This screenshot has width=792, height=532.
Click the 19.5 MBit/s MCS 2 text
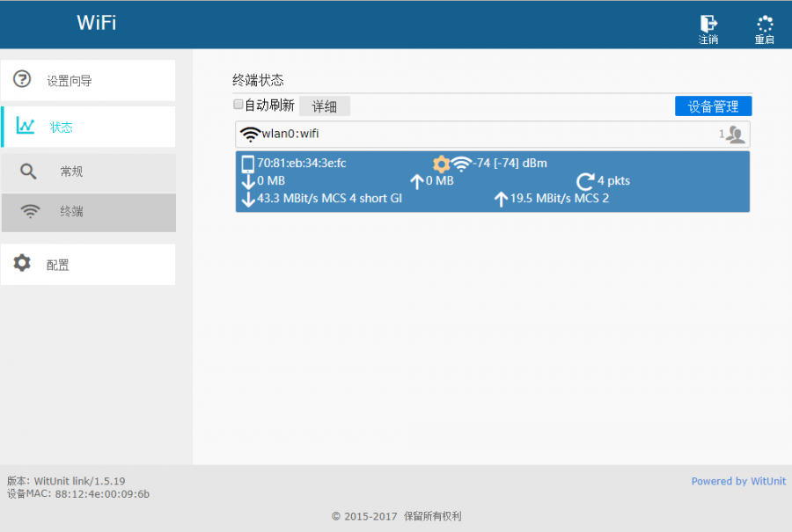(x=560, y=199)
